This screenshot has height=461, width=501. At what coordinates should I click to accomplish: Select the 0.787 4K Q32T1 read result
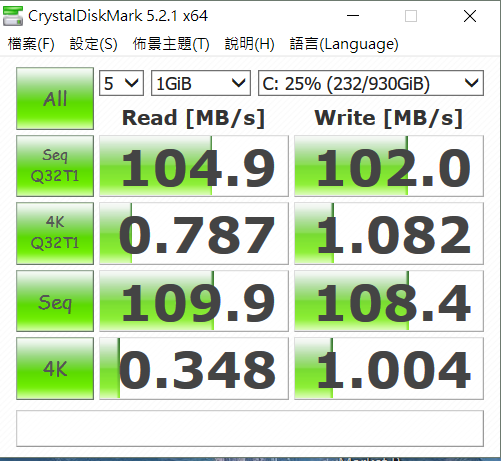tap(194, 233)
